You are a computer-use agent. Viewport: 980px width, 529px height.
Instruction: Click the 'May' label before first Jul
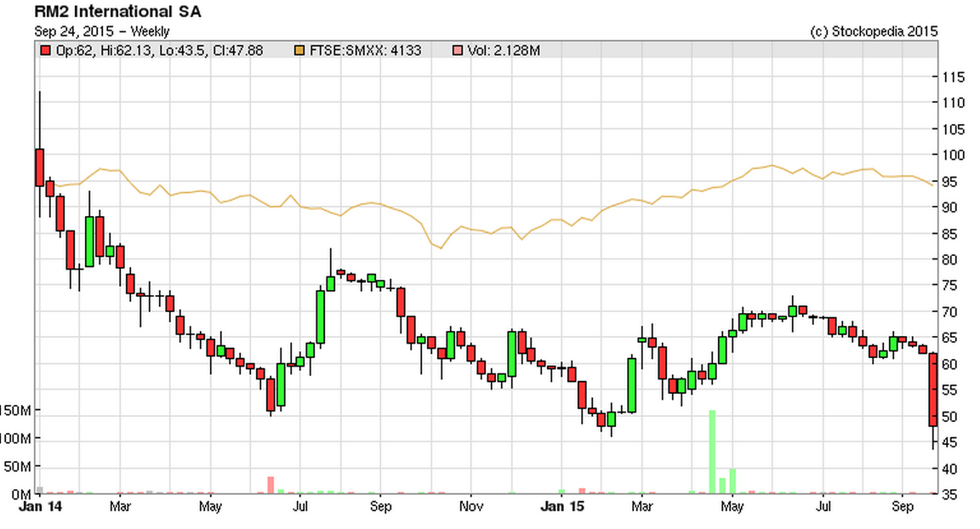tap(210, 506)
